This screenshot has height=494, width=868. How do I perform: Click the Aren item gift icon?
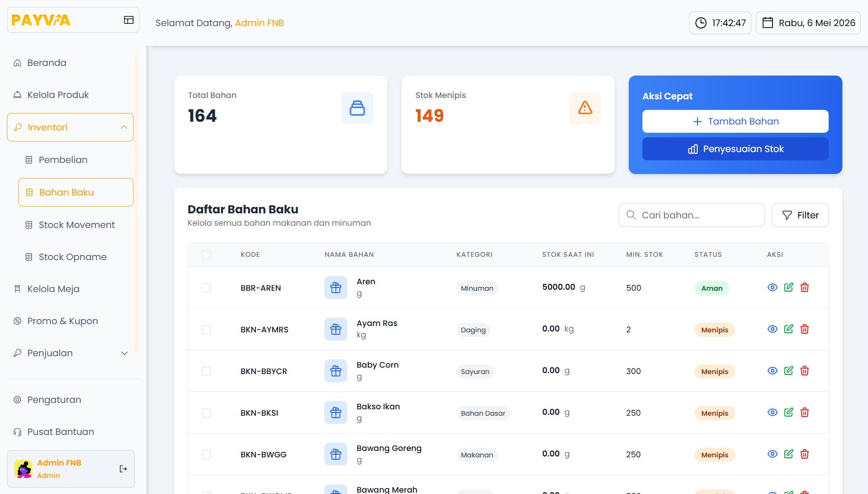click(x=336, y=288)
